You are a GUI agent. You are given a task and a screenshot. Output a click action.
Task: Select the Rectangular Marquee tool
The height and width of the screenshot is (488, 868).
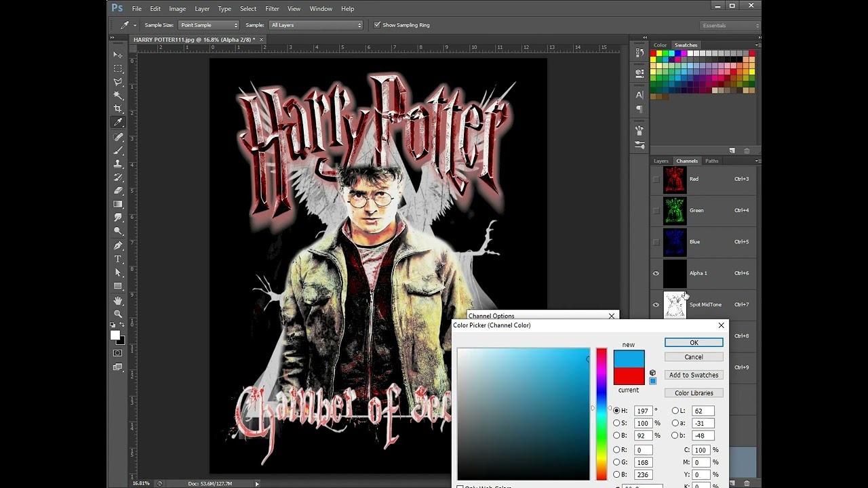point(118,68)
